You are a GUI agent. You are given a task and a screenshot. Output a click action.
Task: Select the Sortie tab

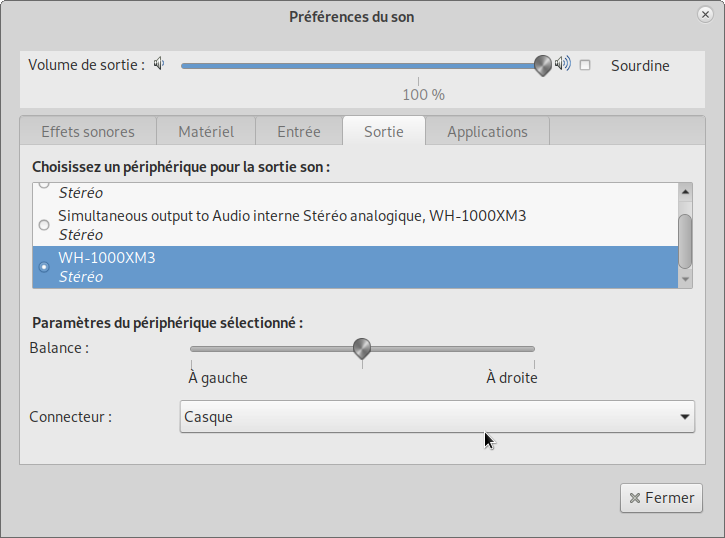[384, 131]
